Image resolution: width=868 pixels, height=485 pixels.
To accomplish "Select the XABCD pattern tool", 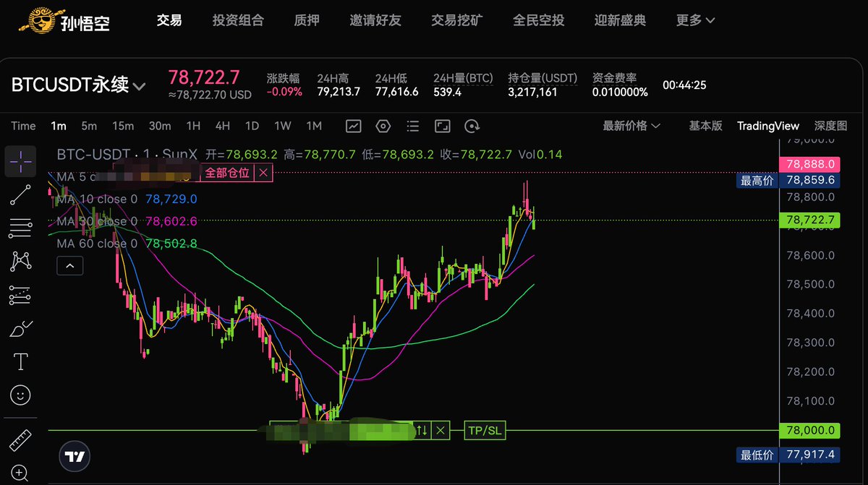I will 20,261.
